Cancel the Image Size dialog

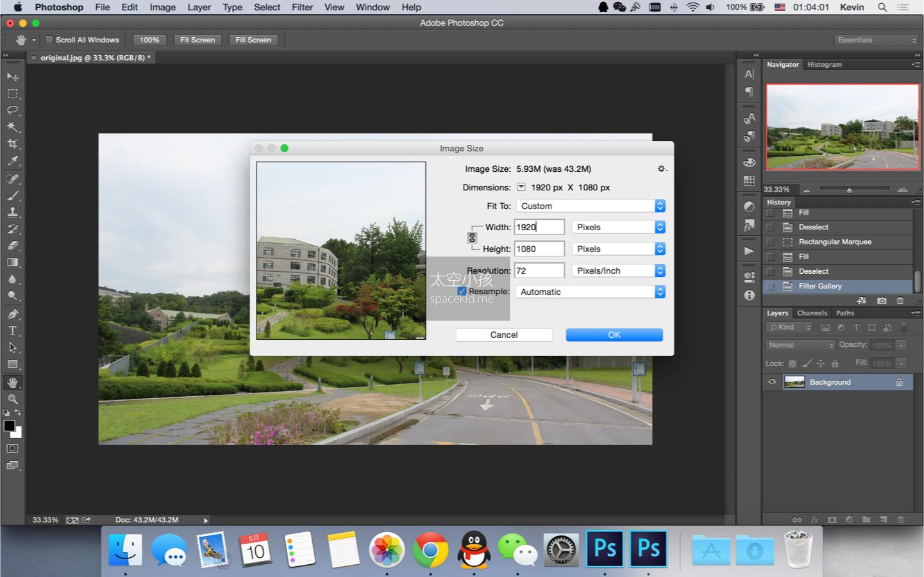[503, 335]
